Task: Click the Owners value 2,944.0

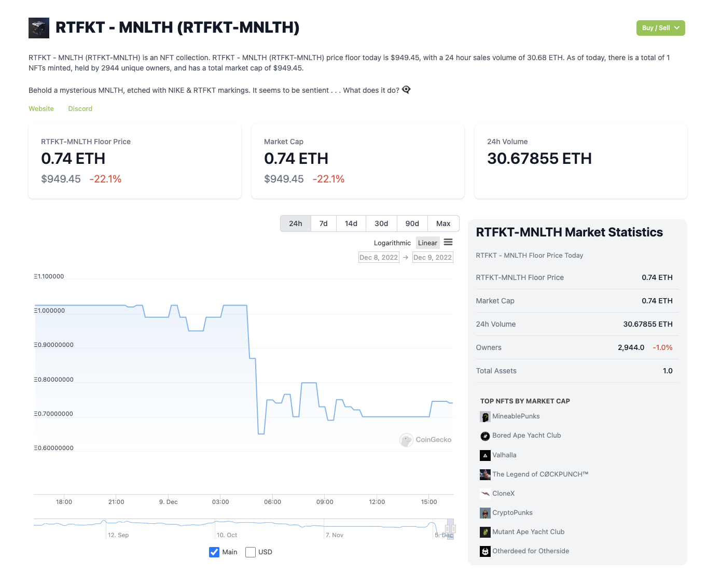Action: [x=631, y=347]
